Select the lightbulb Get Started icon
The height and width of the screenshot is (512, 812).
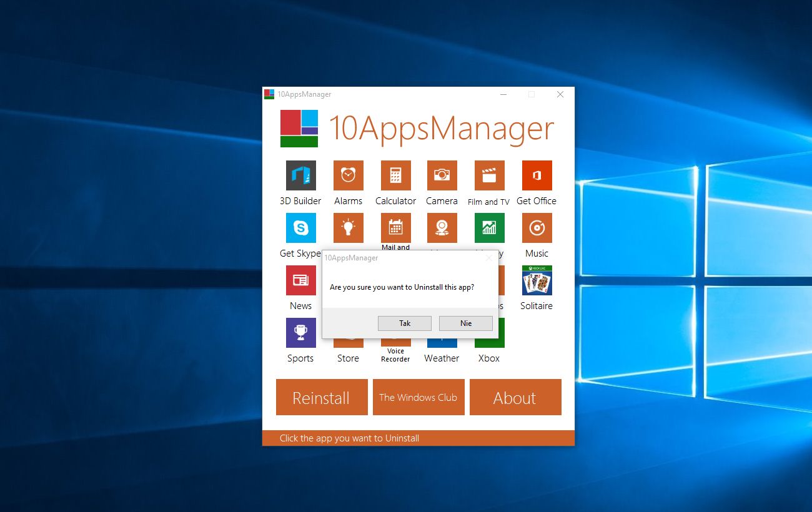tap(348, 228)
